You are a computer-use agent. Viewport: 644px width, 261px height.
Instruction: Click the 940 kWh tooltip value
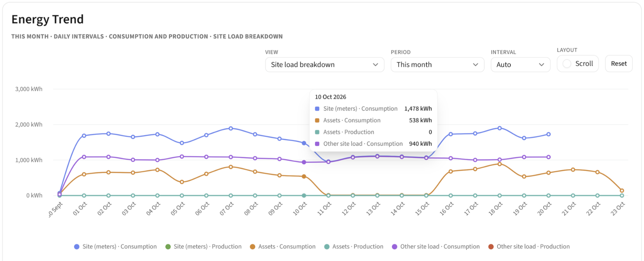[420, 144]
